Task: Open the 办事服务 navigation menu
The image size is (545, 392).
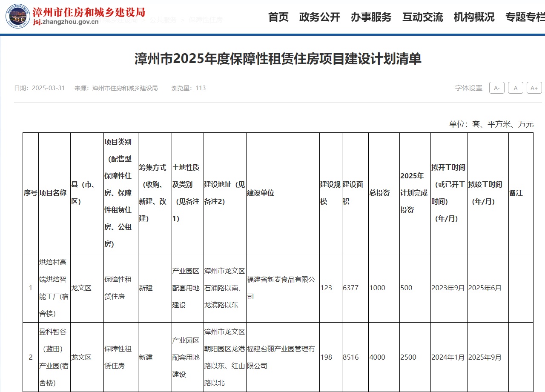Action: pos(371,17)
